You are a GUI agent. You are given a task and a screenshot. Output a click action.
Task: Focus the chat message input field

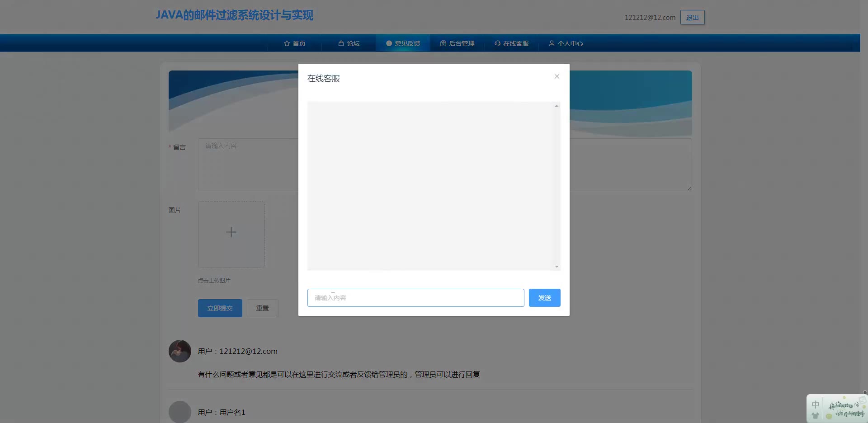pos(416,298)
